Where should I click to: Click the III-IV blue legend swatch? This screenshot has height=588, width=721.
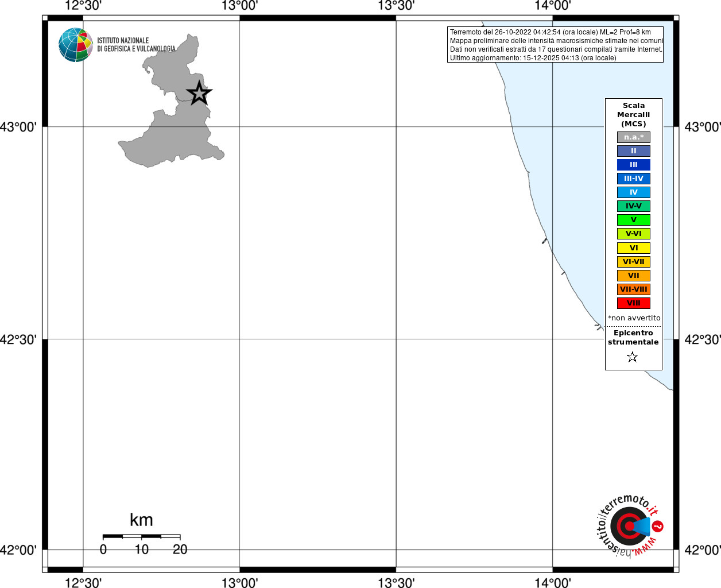pos(634,179)
